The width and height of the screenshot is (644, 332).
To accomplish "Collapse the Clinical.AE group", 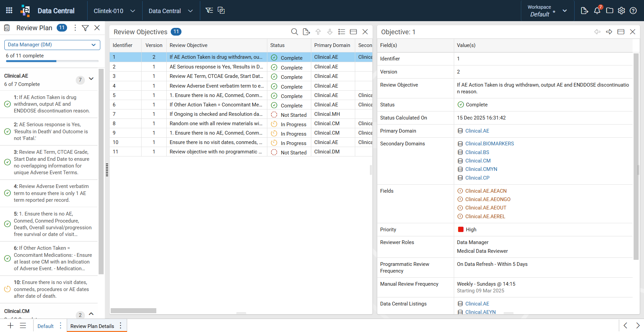I will coord(91,79).
